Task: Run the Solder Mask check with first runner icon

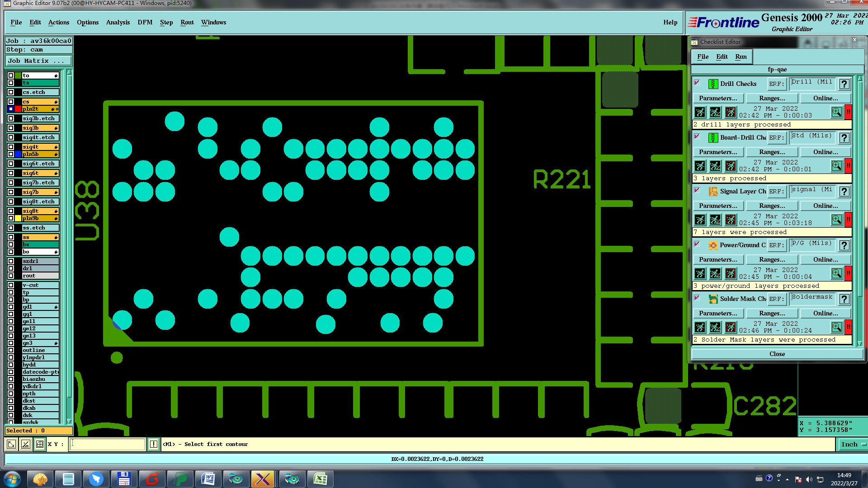Action: coord(700,327)
